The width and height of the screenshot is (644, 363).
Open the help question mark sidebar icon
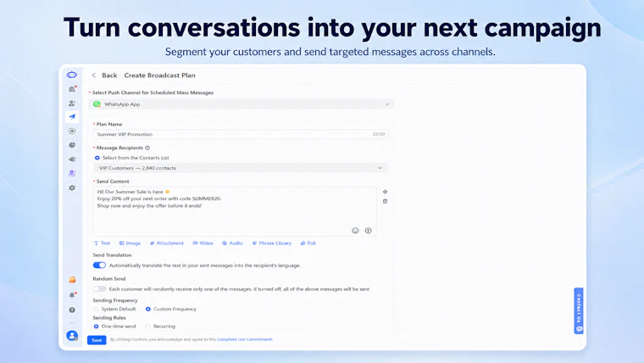(72, 310)
